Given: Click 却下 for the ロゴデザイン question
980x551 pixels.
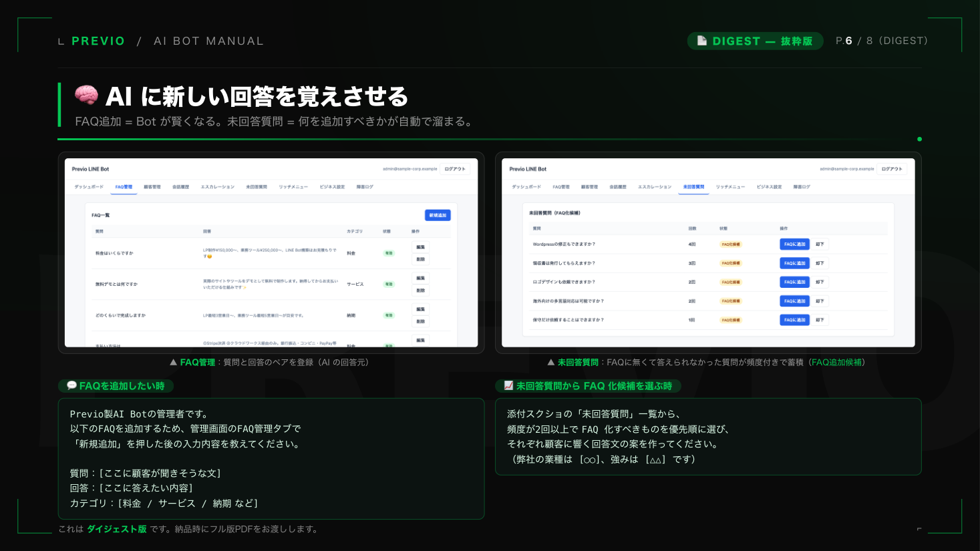Looking at the screenshot, I should click(820, 282).
